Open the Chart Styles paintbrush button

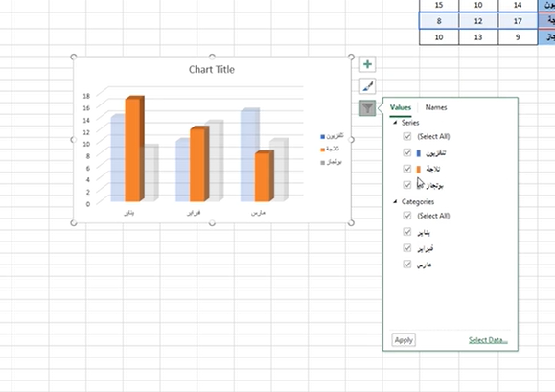[x=367, y=86]
